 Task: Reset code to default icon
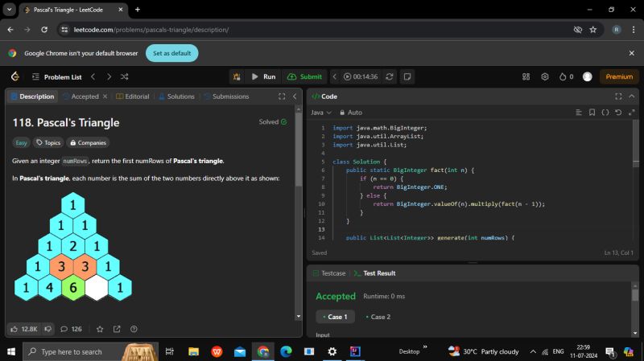618,113
